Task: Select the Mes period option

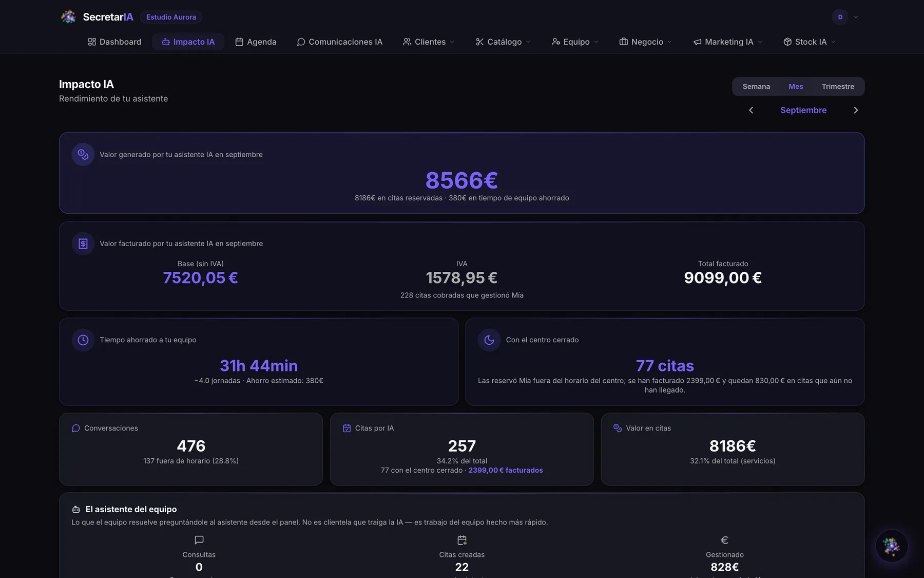Action: coord(796,86)
